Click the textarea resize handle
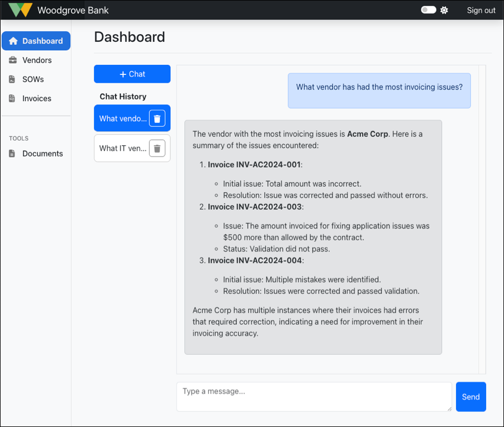504x427 pixels. (x=449, y=409)
